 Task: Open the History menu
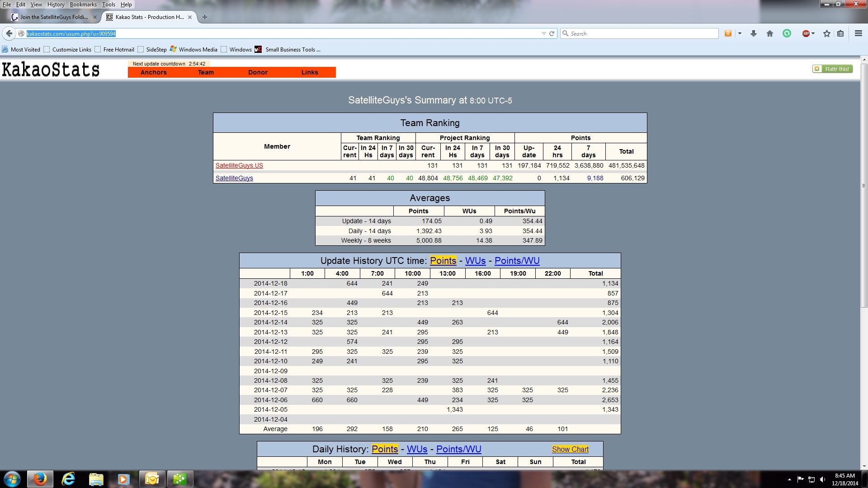[x=56, y=5]
